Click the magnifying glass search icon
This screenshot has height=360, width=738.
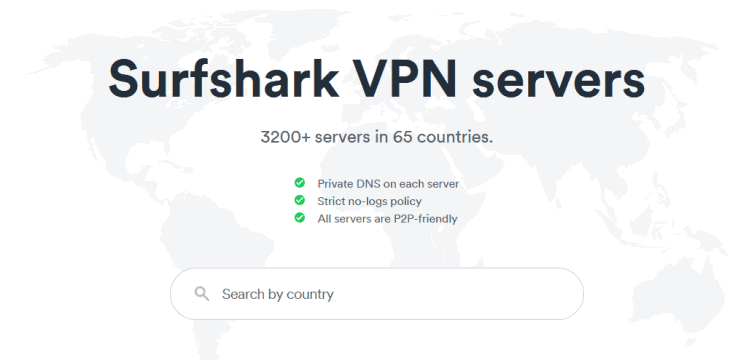coord(202,294)
